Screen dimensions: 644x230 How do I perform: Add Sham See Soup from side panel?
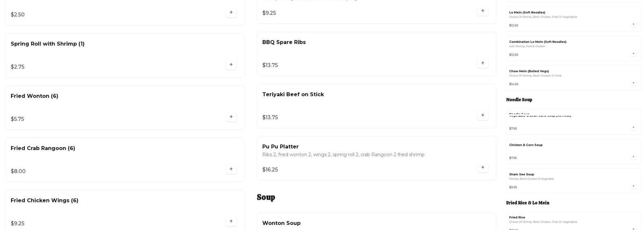[x=633, y=186]
